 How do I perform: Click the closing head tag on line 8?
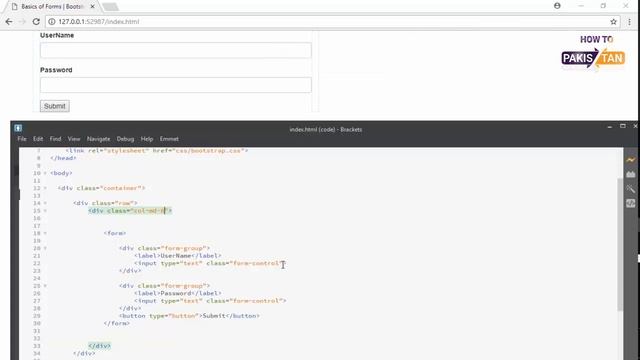[63, 158]
